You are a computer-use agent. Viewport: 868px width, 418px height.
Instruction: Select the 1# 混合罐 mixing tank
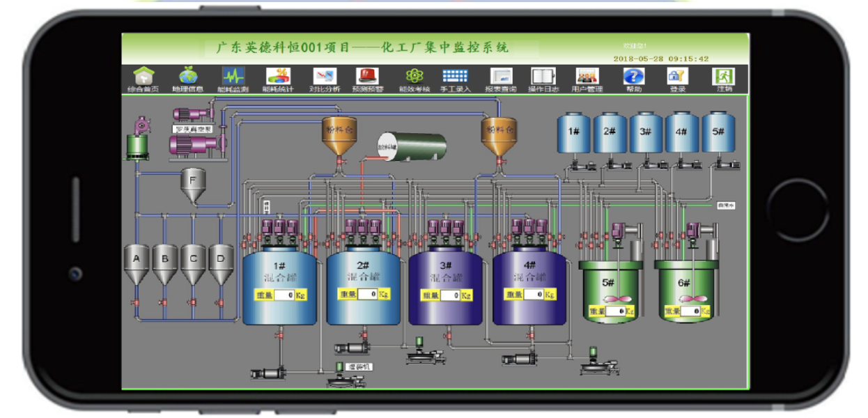click(x=279, y=286)
